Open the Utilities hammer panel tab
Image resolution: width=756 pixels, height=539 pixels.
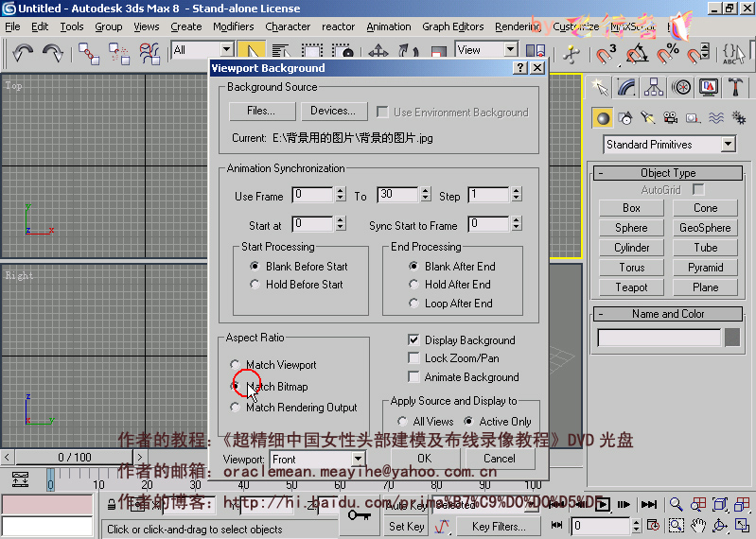point(736,87)
